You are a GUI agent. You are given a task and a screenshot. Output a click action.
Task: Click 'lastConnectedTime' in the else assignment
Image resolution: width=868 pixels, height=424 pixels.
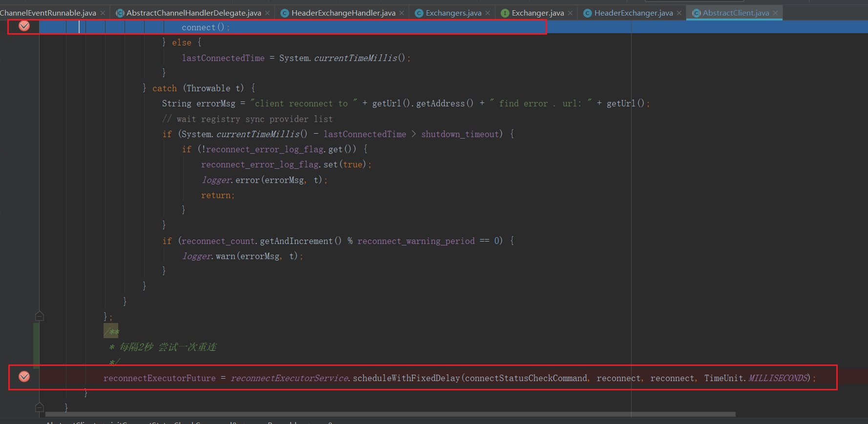223,58
